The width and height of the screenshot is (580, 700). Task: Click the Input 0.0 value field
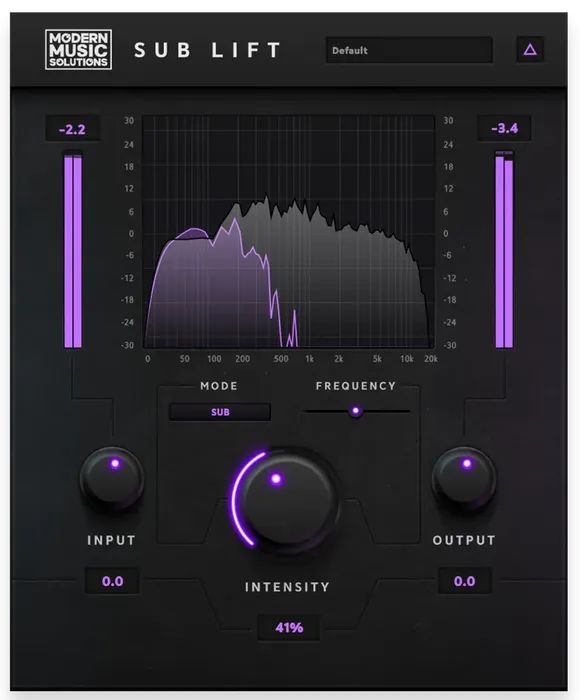(x=112, y=581)
